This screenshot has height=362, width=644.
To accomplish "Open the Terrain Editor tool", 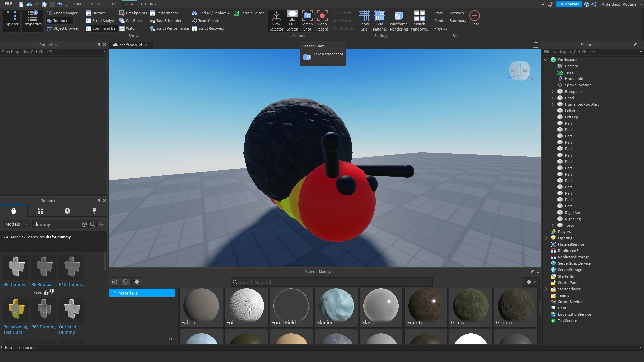I will tap(249, 13).
